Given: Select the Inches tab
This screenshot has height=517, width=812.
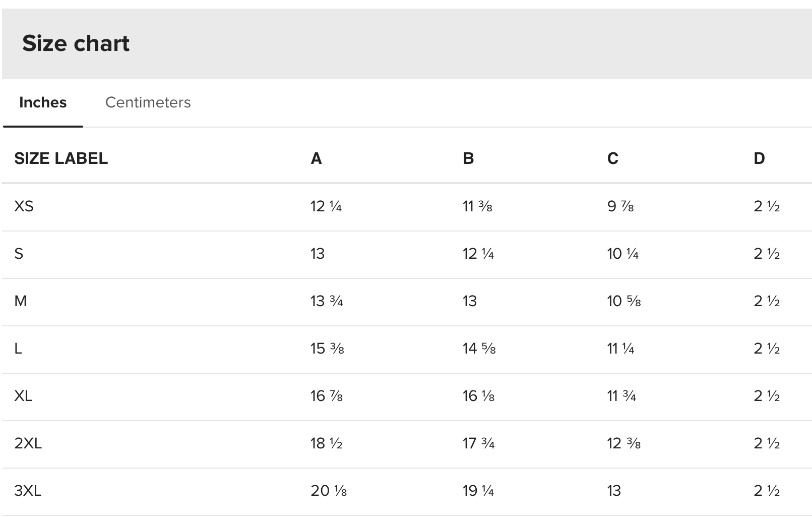Looking at the screenshot, I should coord(43,102).
